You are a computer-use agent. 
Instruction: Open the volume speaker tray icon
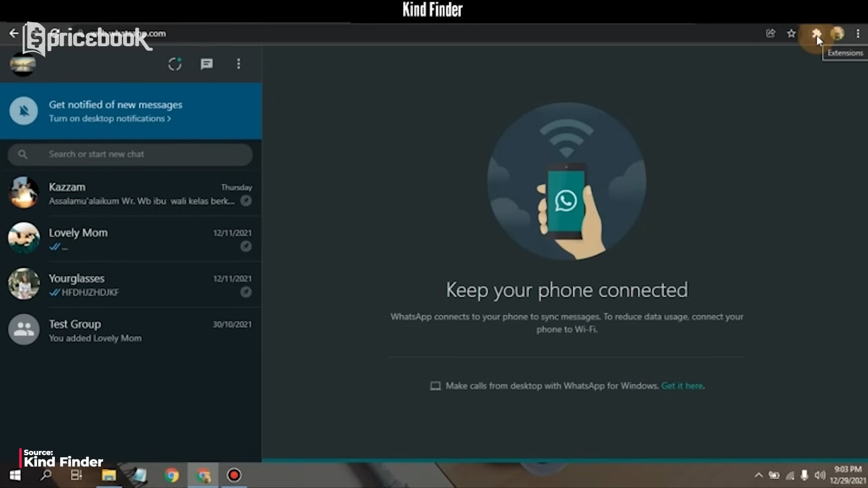coord(820,475)
